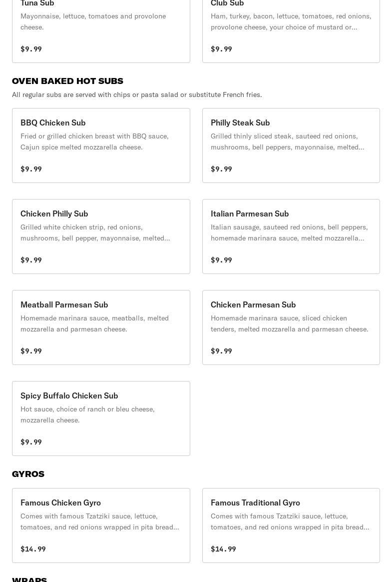Select the Chicken Parmesan Sub card
The width and height of the screenshot is (392, 582).
(291, 327)
